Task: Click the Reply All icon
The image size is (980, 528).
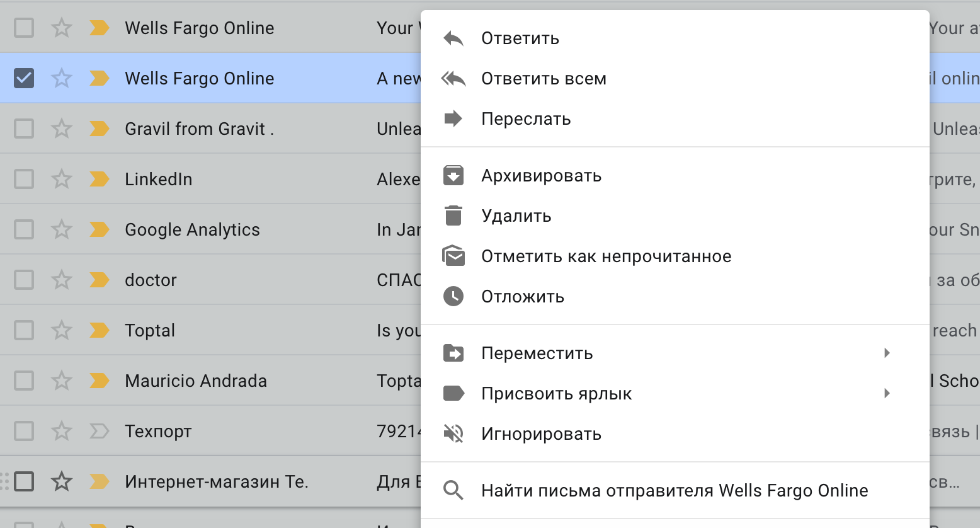Action: pyautogui.click(x=453, y=78)
